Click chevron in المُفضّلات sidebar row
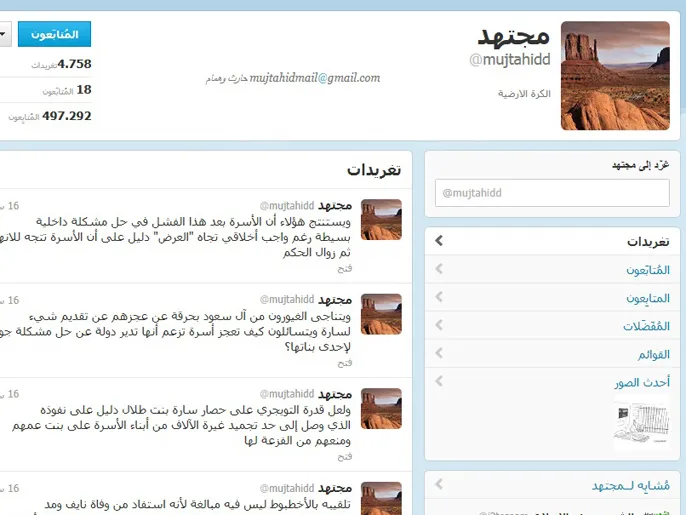Viewport: 686px width, 515px height. point(439,325)
